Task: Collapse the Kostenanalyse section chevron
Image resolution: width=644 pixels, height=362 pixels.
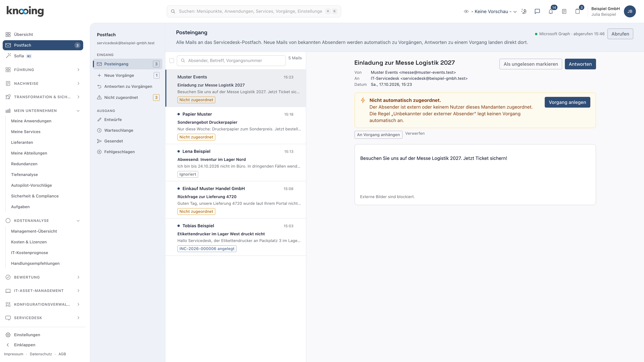Action: click(x=78, y=221)
